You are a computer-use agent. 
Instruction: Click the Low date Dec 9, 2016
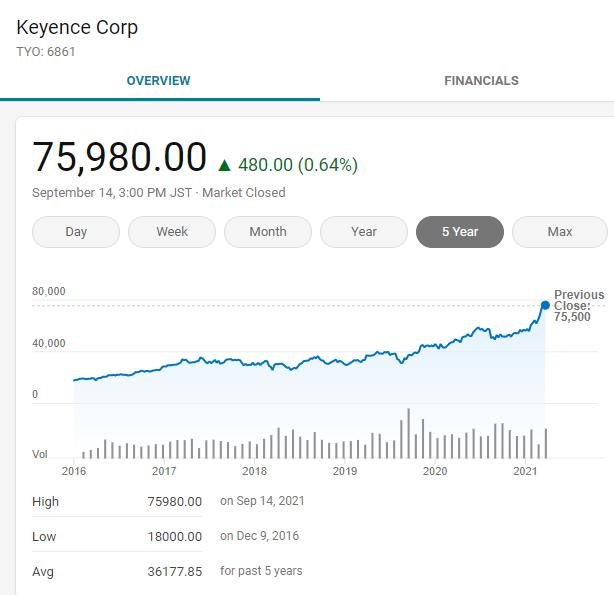click(x=259, y=536)
